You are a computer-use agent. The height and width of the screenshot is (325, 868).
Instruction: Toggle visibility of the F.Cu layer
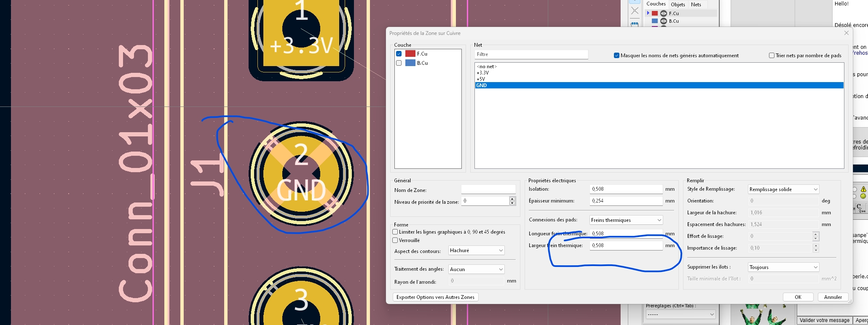coord(664,13)
